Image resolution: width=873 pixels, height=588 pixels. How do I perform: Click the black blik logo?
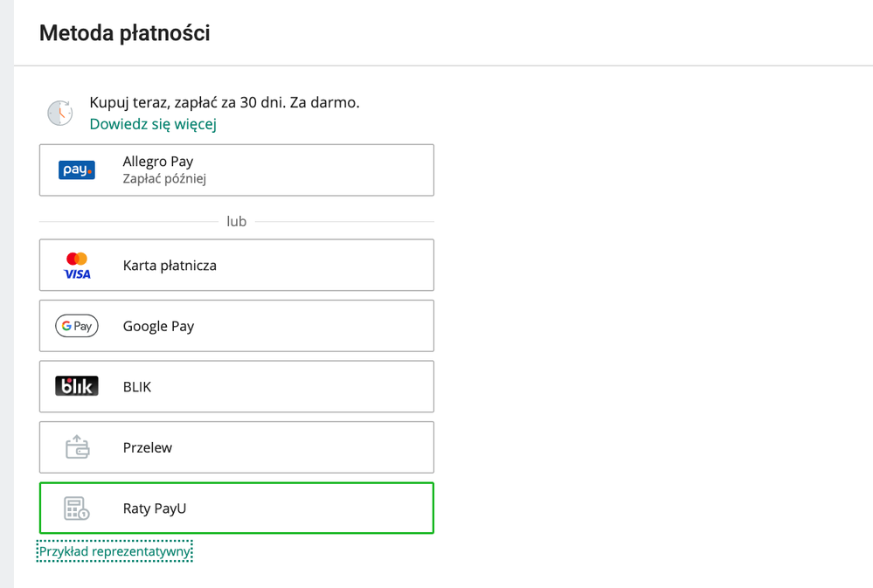pyautogui.click(x=77, y=386)
